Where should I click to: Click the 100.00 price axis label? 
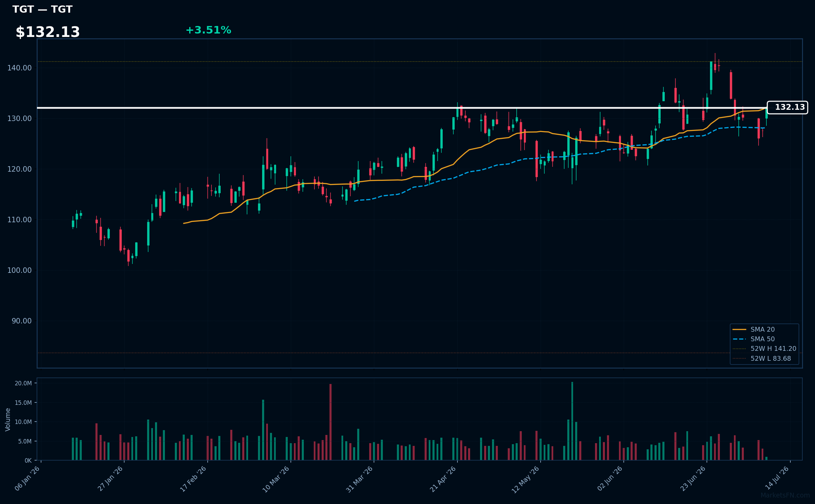click(x=20, y=270)
